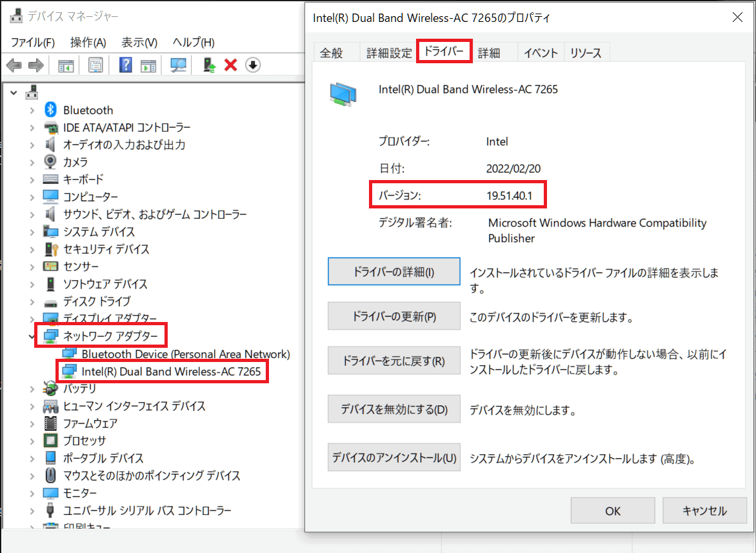756x553 pixels.
Task: Click the red X uninstall device icon
Action: (x=231, y=65)
